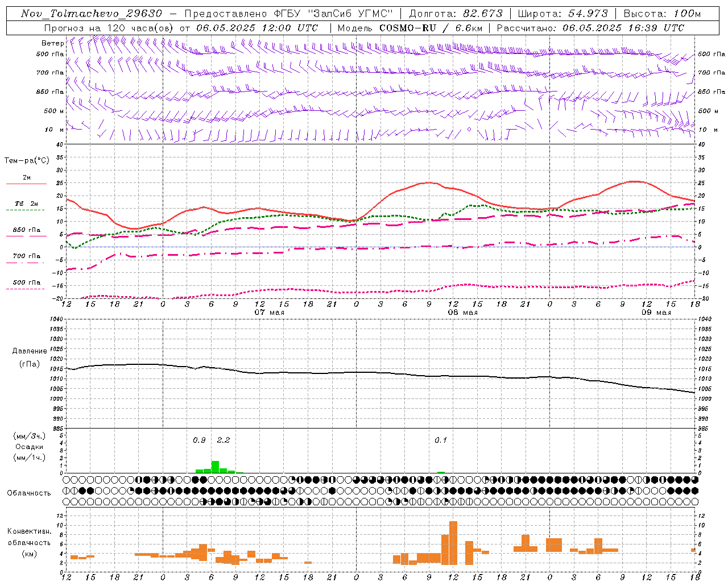Screen dimensions: 728x582
Task: Click the model label COSMO-RU / 6.6км
Action: [x=431, y=28]
